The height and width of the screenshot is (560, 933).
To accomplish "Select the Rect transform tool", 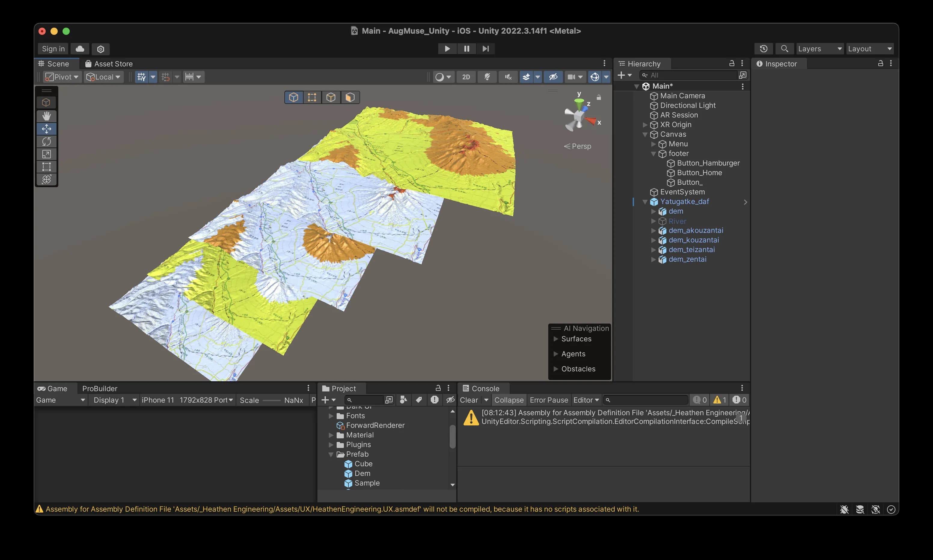I will pos(46,166).
